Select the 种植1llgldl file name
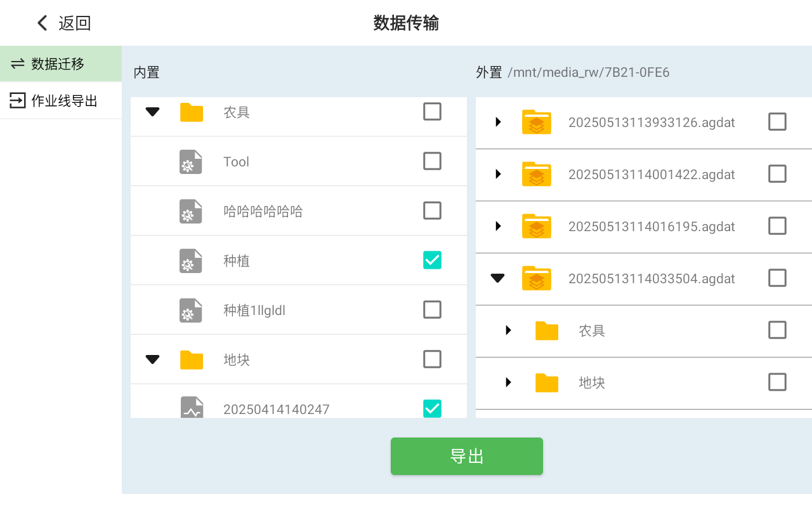This screenshot has width=812, height=508. point(254,311)
